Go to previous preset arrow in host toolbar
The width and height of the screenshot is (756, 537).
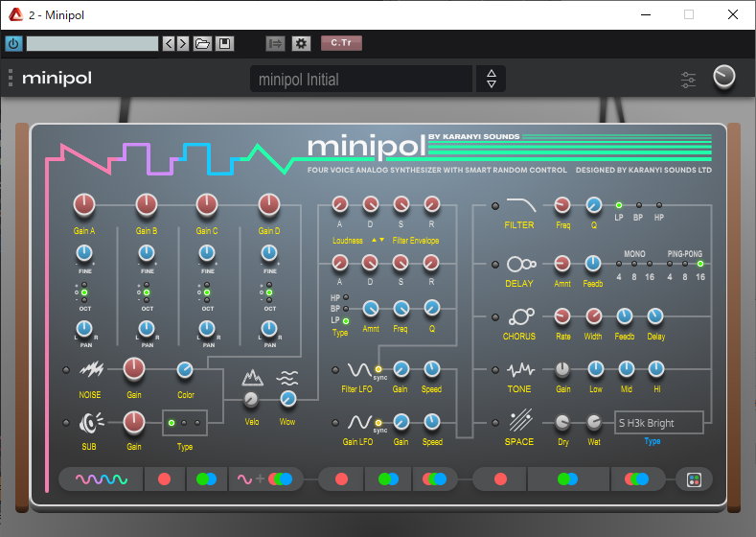[169, 43]
